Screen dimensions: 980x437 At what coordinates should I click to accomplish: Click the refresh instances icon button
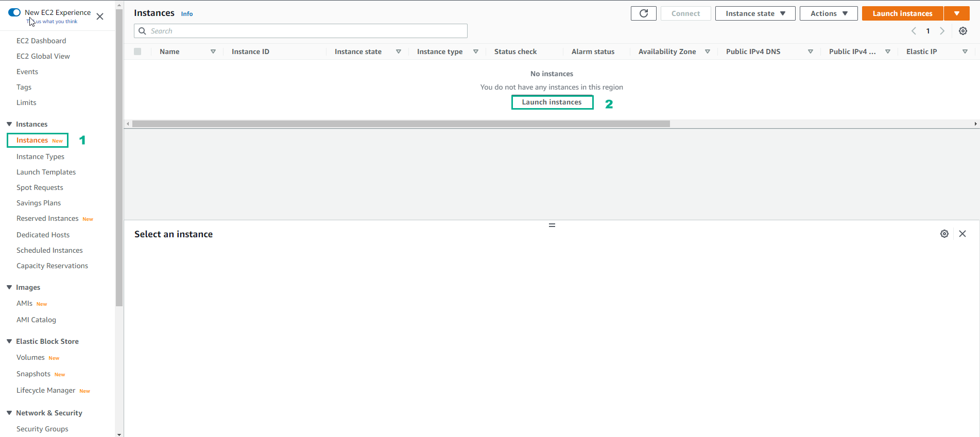[x=643, y=13]
